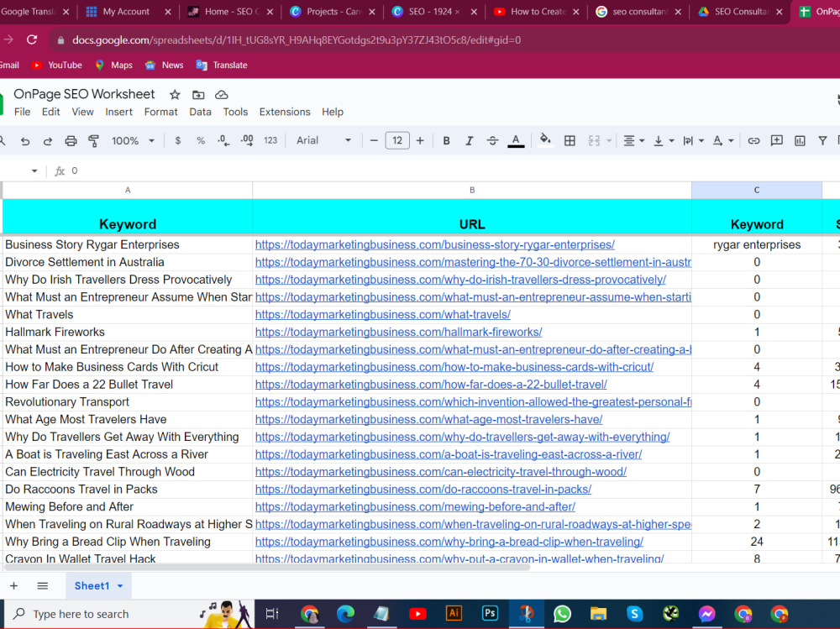
Task: Click the merge cells icon
Action: [x=594, y=140]
